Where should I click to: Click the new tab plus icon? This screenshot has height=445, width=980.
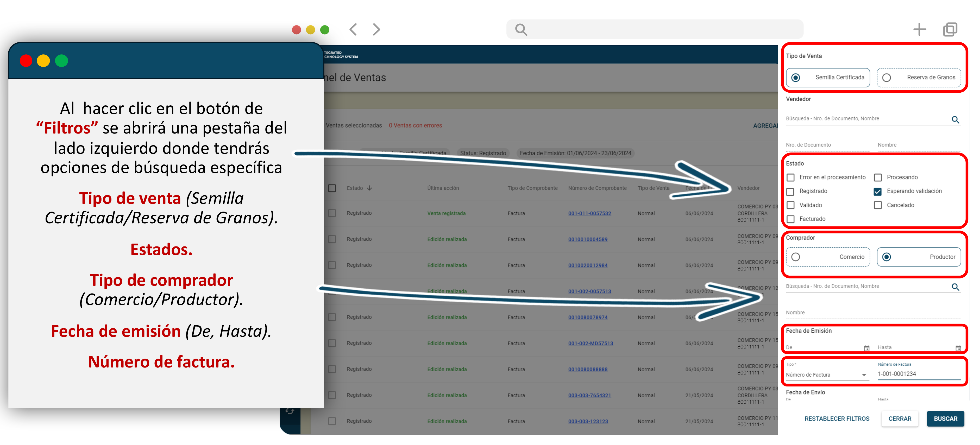920,29
